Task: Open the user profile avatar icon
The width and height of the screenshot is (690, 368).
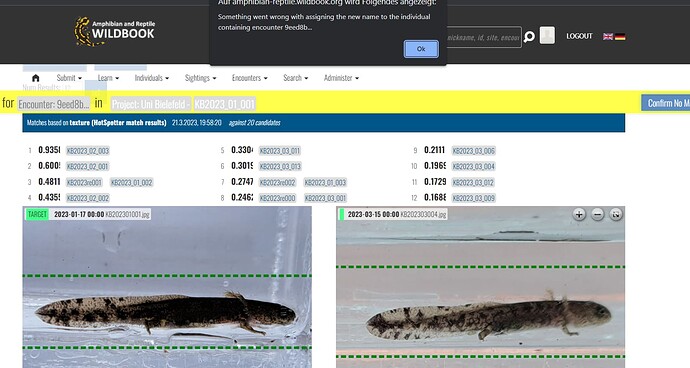Action: [x=547, y=36]
